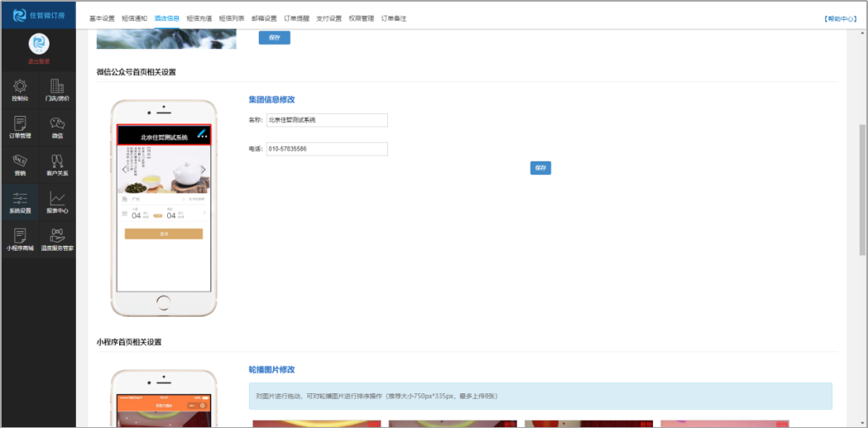The image size is (868, 428).
Task: Switch to 订单备注 tab
Action: click(x=394, y=18)
